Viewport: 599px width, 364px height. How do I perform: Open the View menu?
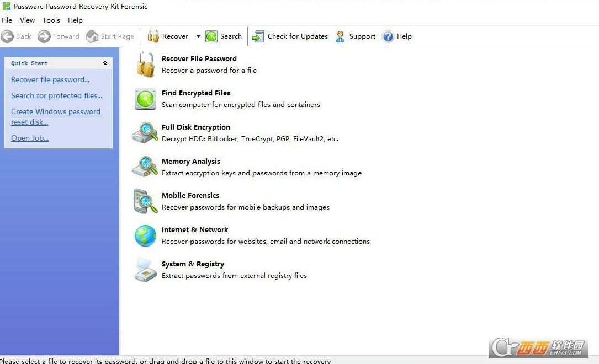click(28, 20)
